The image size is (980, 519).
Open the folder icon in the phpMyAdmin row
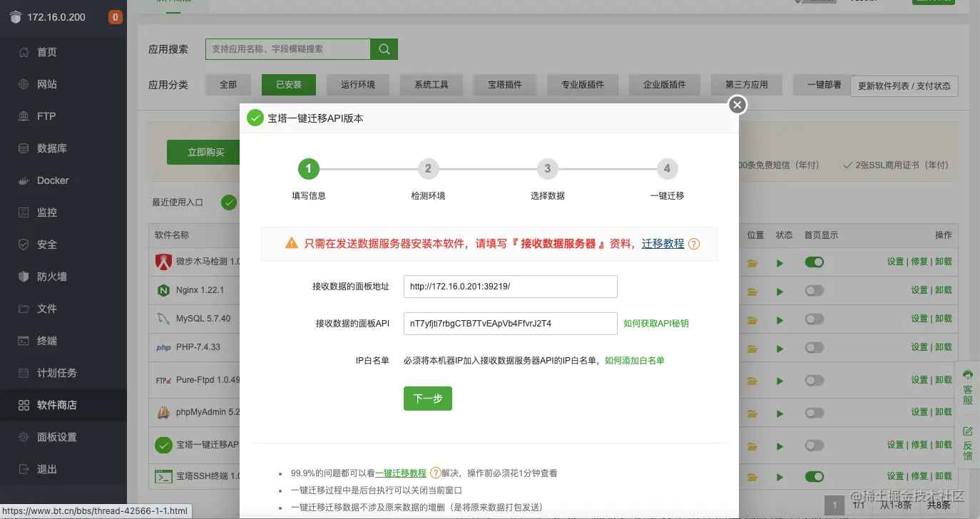pyautogui.click(x=752, y=413)
